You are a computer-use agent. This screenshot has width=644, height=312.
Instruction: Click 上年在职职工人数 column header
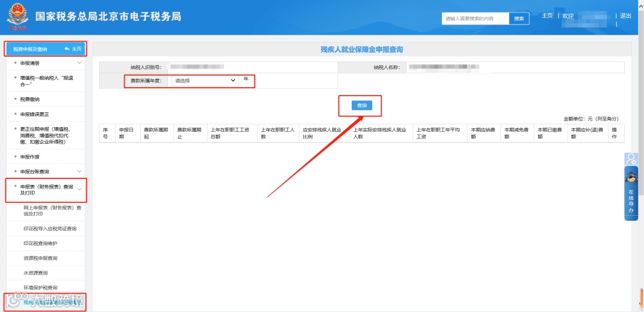click(278, 133)
